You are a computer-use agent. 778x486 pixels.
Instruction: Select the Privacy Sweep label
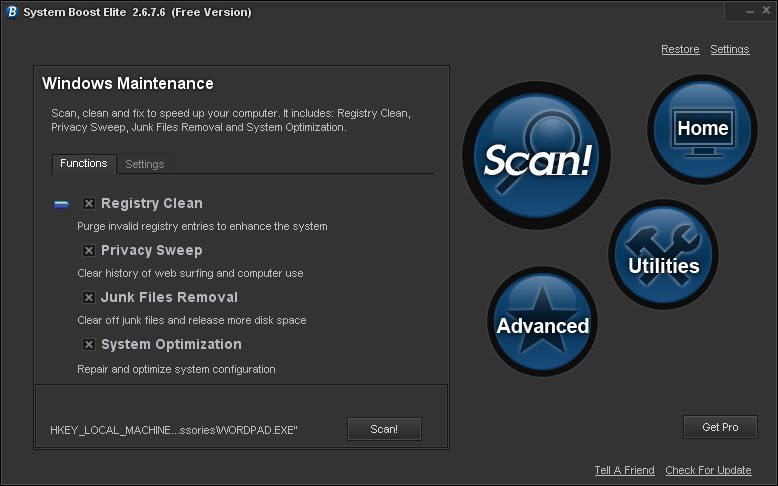152,251
